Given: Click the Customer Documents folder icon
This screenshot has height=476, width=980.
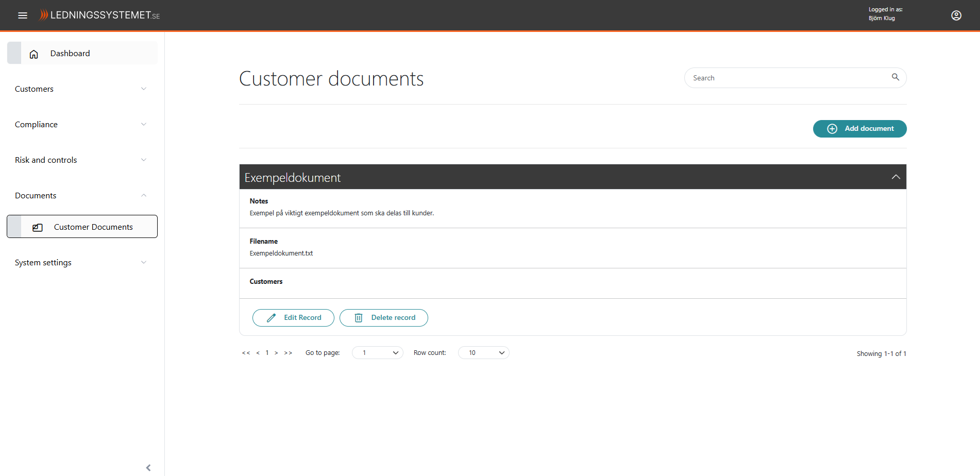Looking at the screenshot, I should tap(38, 227).
